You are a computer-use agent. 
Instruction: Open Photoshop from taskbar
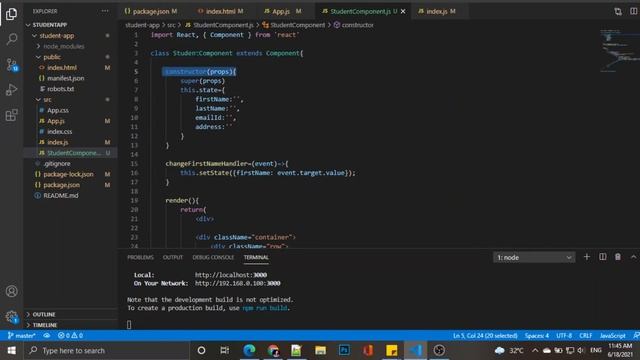point(344,350)
